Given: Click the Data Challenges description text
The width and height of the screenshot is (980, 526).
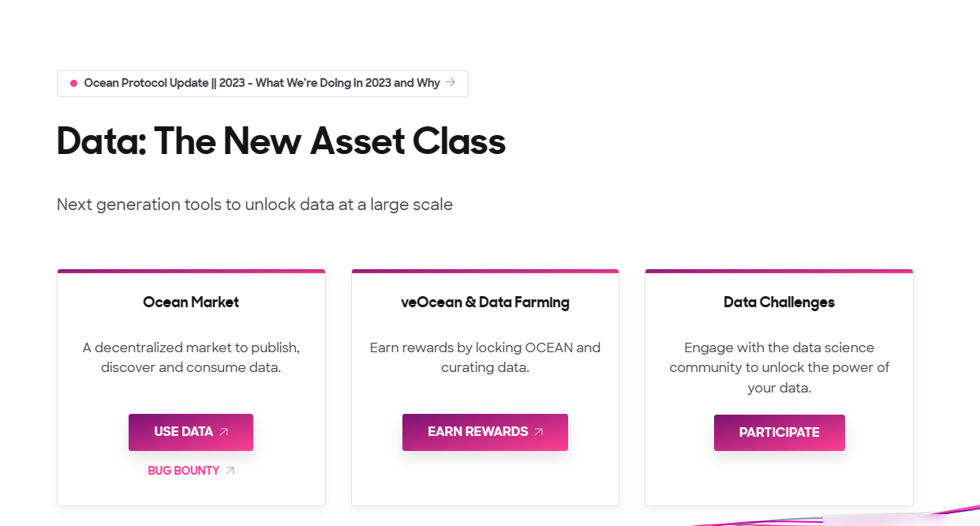Looking at the screenshot, I should [x=780, y=368].
